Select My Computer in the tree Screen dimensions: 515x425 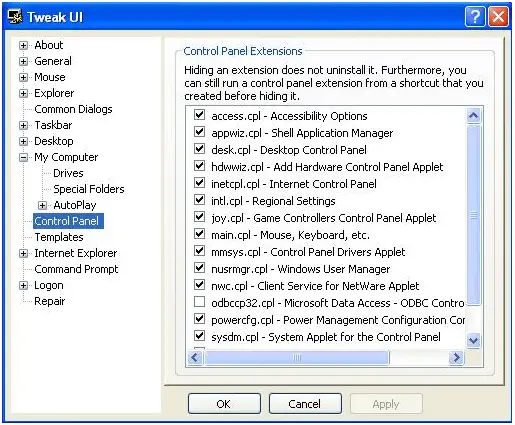(x=66, y=157)
